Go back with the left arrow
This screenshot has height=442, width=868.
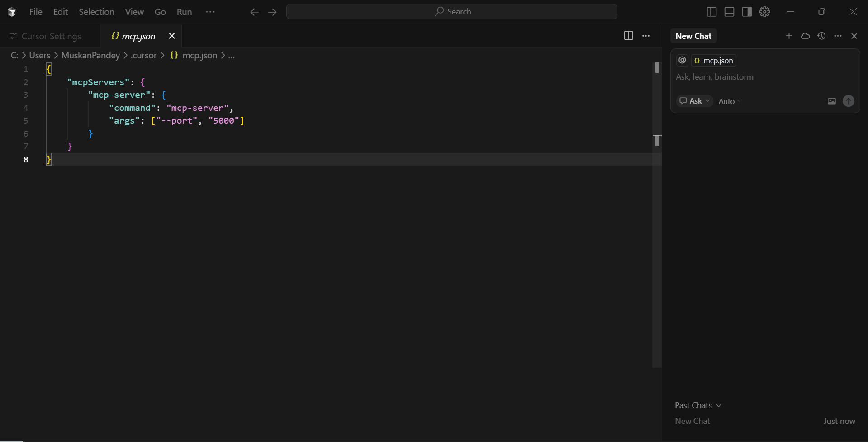pyautogui.click(x=255, y=12)
